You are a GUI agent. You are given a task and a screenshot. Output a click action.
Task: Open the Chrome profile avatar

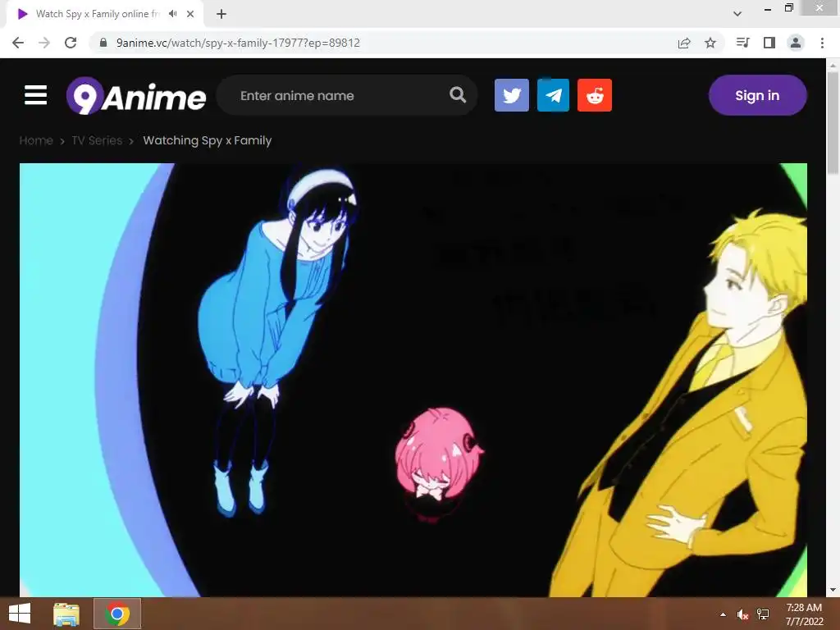796,43
